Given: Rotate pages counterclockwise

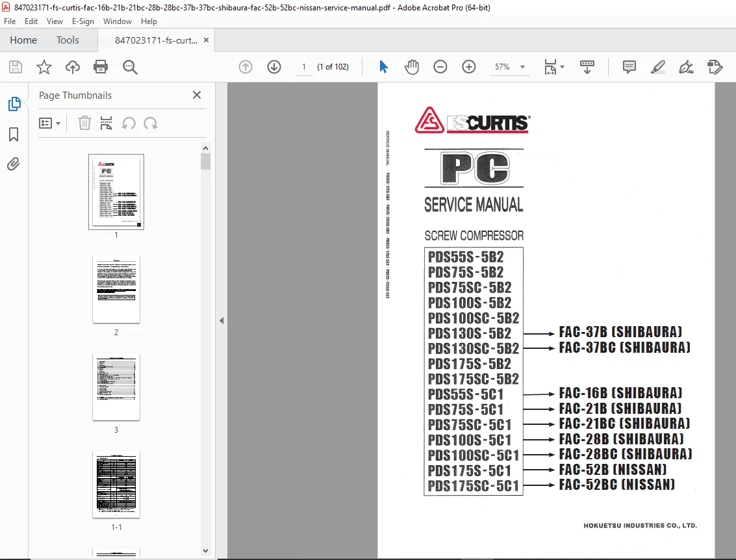Looking at the screenshot, I should 129,123.
